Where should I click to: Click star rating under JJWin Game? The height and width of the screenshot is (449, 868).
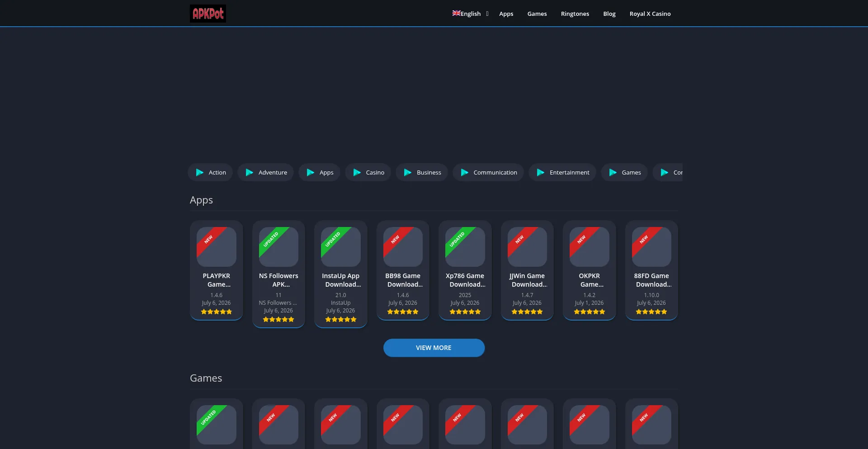527,312
